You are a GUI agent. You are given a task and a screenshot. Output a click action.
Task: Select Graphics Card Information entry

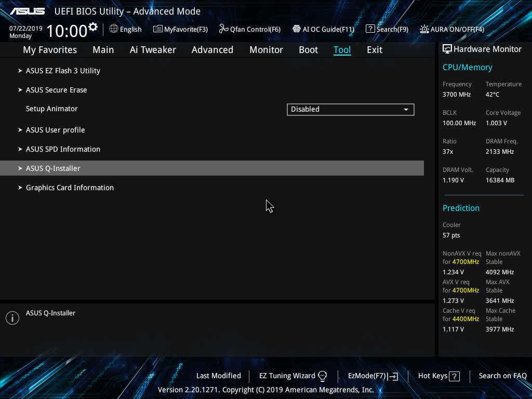click(70, 188)
